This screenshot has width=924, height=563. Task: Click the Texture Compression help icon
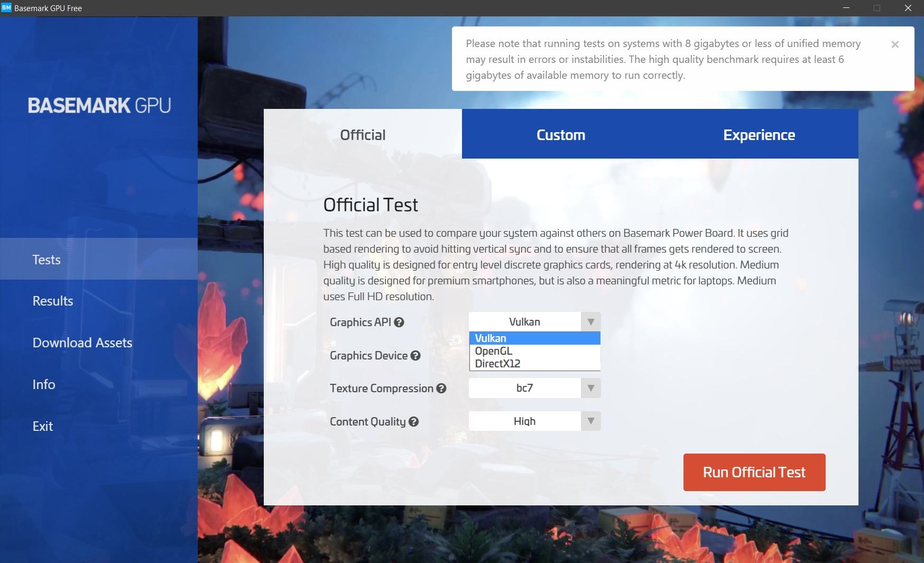(441, 389)
